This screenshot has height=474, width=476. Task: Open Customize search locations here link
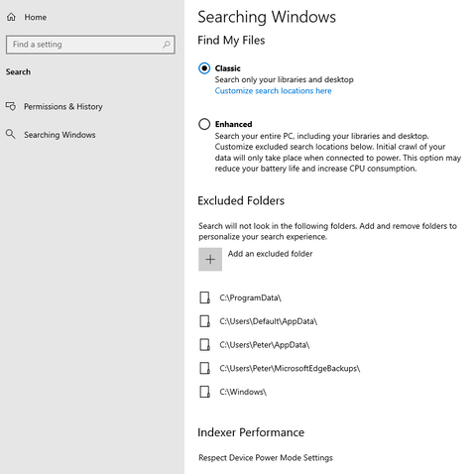click(x=273, y=91)
